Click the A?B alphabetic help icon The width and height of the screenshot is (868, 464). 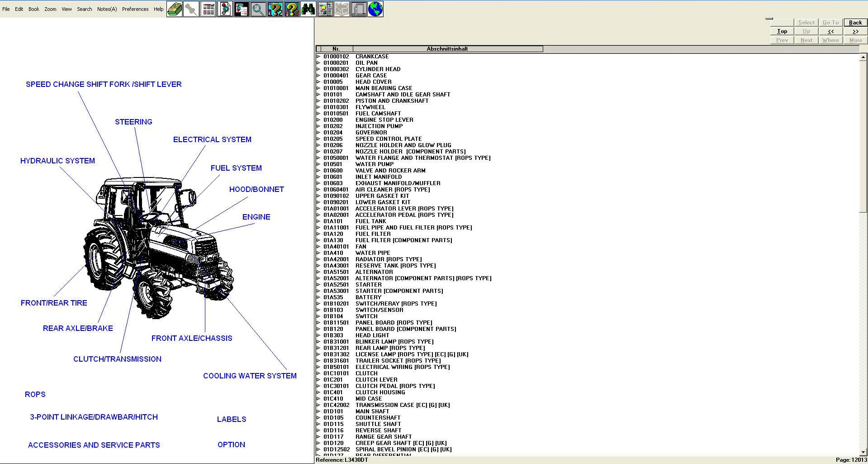pos(292,9)
